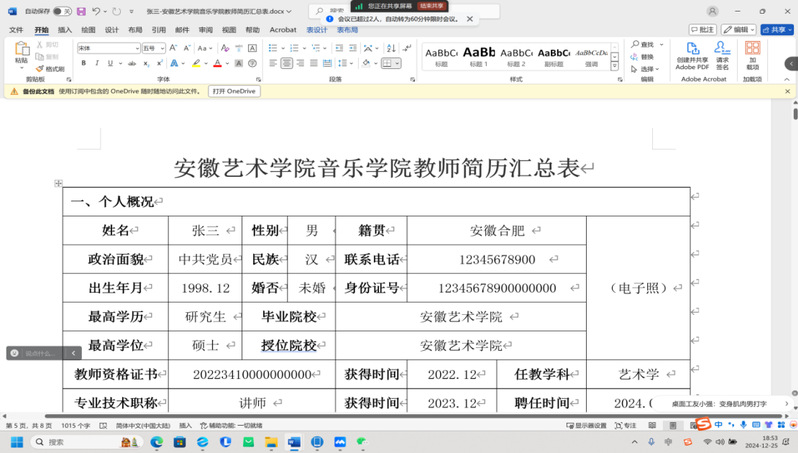This screenshot has height=453, width=798.
Task: Apply strikethrough formatting
Action: (x=132, y=63)
